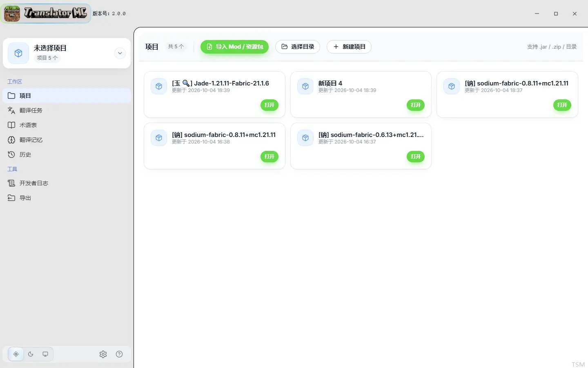Viewport: 588px width, 368px height.
Task: Click the 项目 folder icon in sidebar
Action: pyautogui.click(x=11, y=96)
